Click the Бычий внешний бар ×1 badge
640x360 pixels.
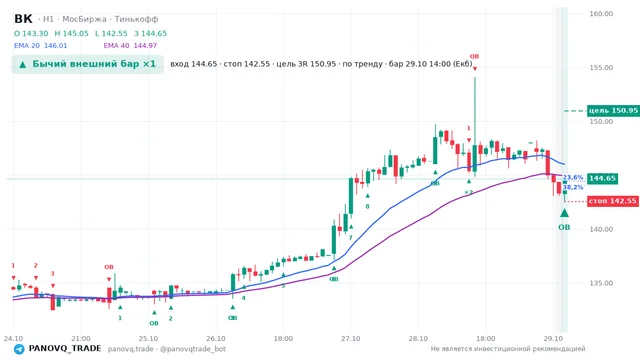[x=87, y=64]
